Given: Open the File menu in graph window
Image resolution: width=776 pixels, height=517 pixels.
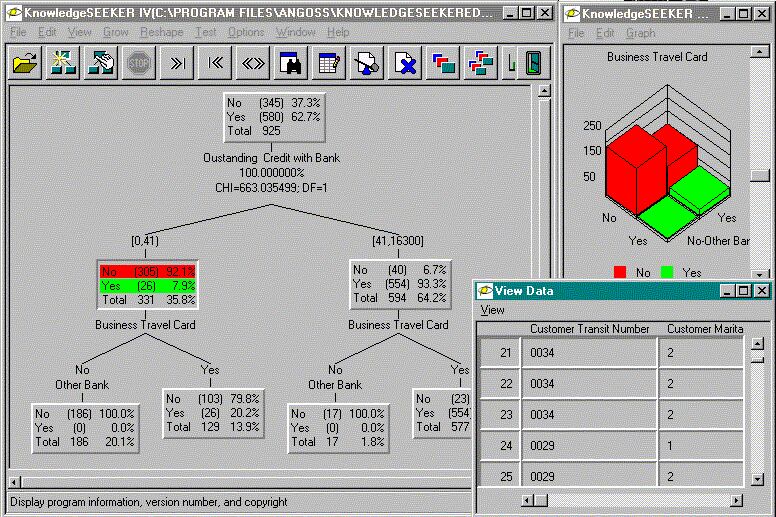Looking at the screenshot, I should click(x=576, y=33).
